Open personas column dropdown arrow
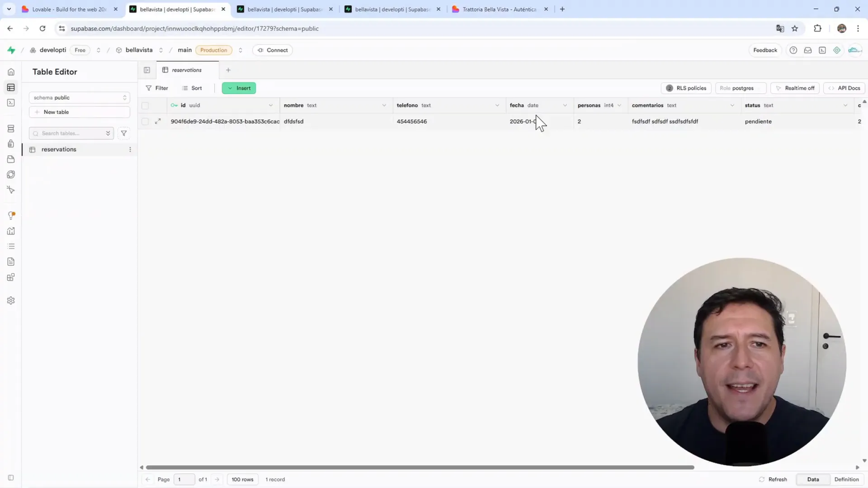 click(x=619, y=105)
